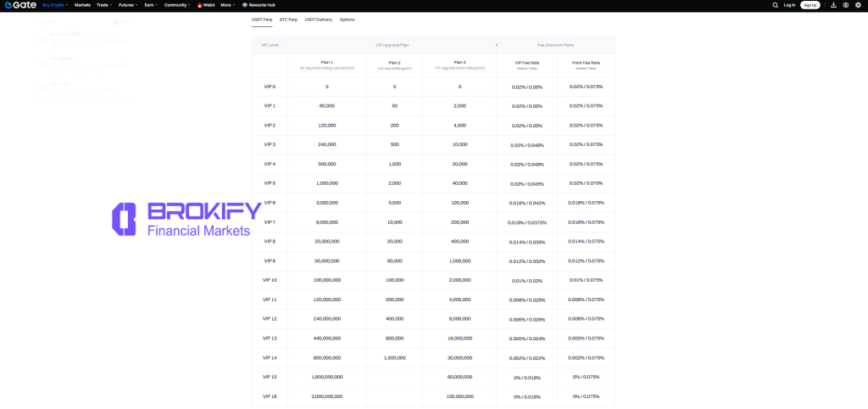
Task: Expand the More dropdown menu
Action: (x=227, y=5)
